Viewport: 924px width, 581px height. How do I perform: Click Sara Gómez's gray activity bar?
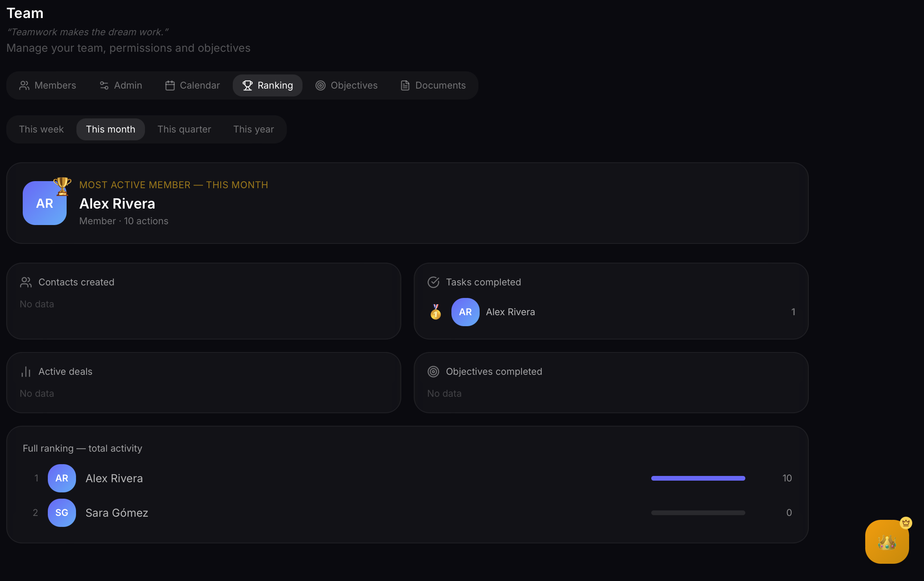tap(698, 513)
